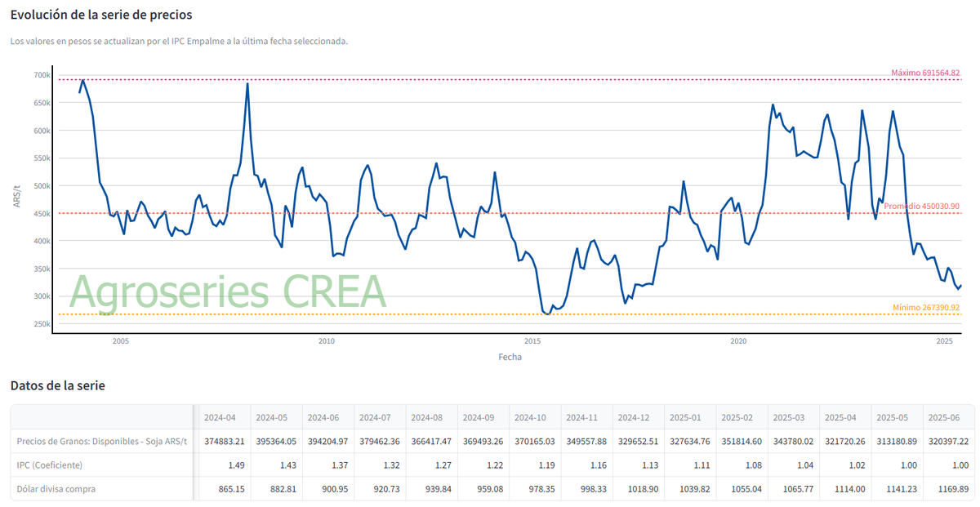This screenshot has height=507, width=980.
Task: Click the Agroseries CREA watermark
Action: pos(229,287)
